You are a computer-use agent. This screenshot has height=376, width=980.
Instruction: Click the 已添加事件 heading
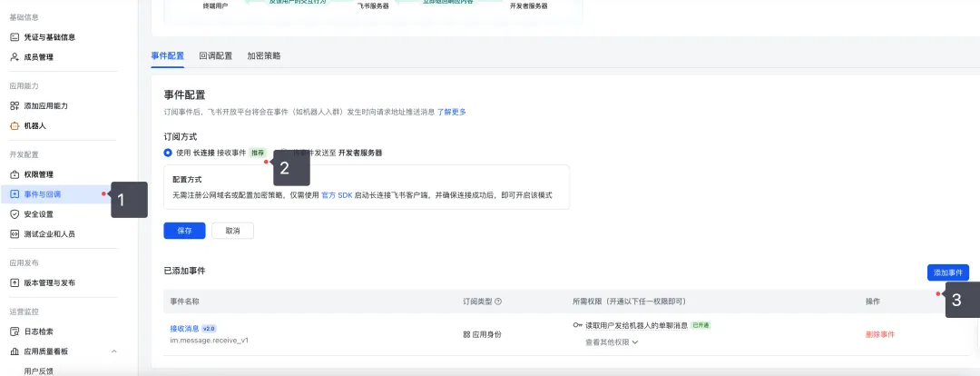184,271
